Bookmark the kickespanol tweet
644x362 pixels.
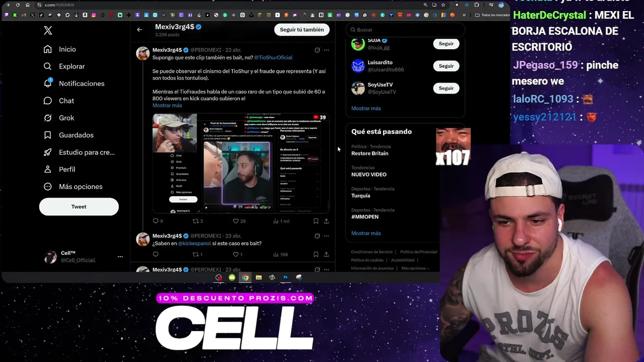(x=316, y=254)
